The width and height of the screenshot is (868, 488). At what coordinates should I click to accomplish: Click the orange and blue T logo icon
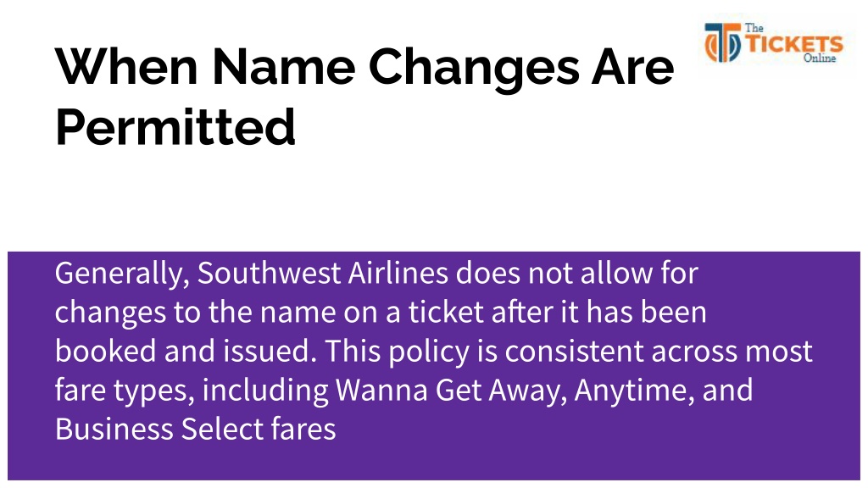722,42
